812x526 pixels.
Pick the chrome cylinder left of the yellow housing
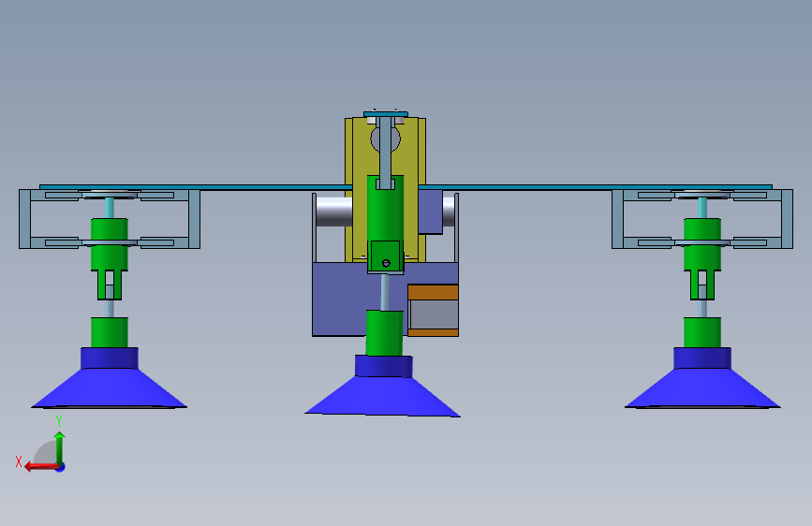click(334, 212)
